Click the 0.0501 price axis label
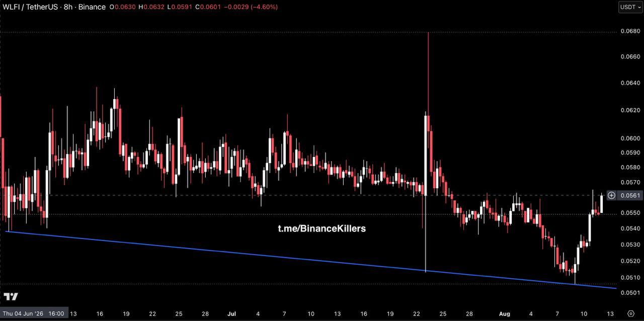644x321 pixels. 630,293
